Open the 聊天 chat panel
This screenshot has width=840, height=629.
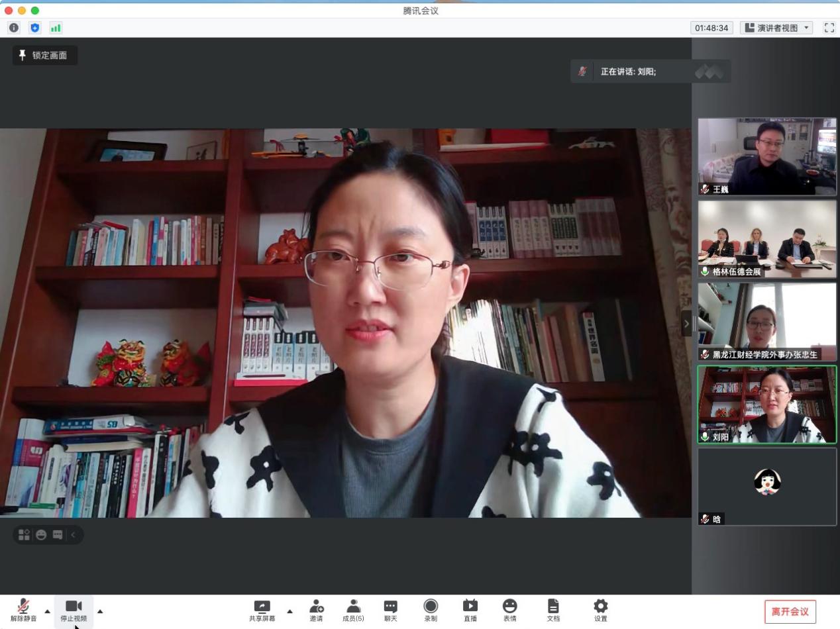pos(390,610)
